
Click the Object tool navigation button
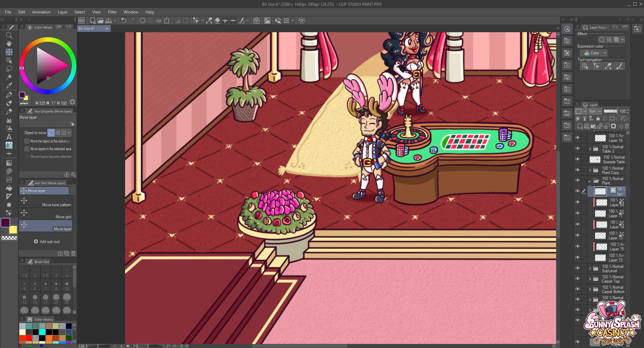585,66
